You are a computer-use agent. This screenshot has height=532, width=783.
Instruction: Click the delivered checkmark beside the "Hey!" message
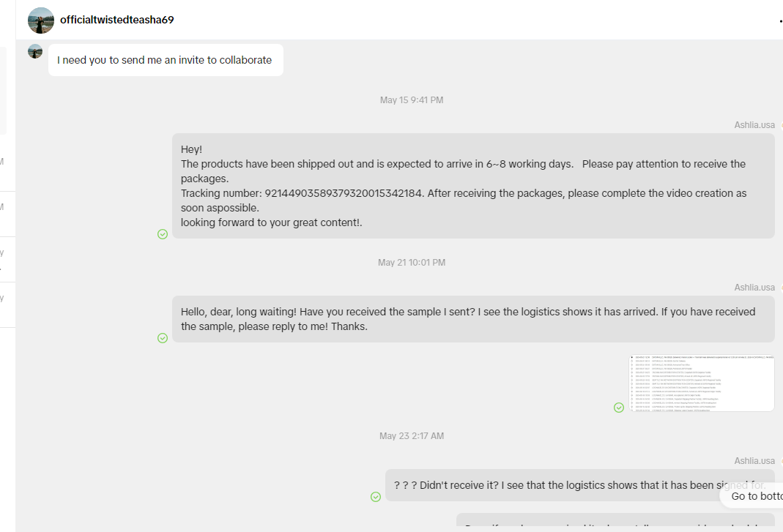click(163, 234)
